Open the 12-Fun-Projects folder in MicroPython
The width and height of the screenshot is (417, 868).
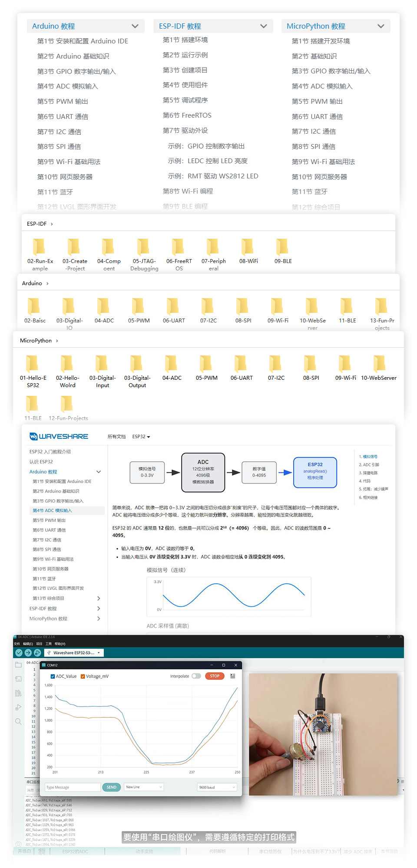[x=68, y=408]
